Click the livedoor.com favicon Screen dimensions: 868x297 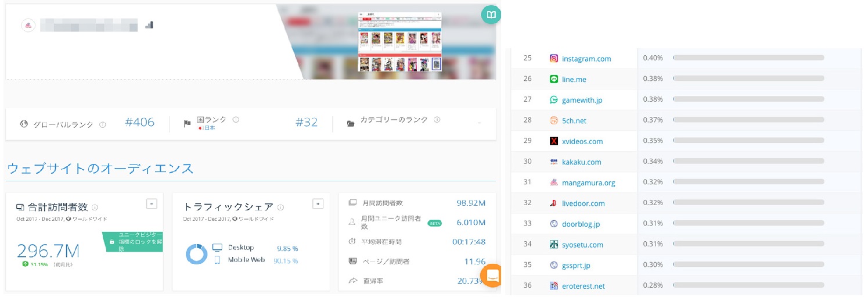click(554, 203)
